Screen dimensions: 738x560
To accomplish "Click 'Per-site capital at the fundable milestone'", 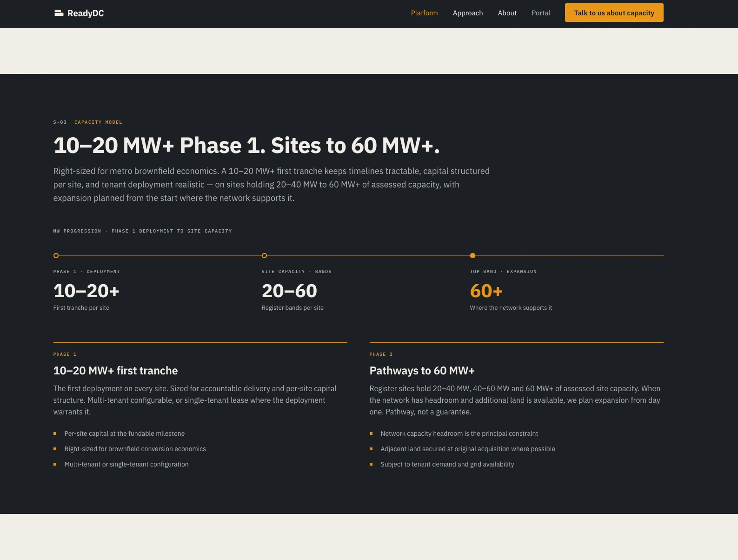I will coord(125,433).
